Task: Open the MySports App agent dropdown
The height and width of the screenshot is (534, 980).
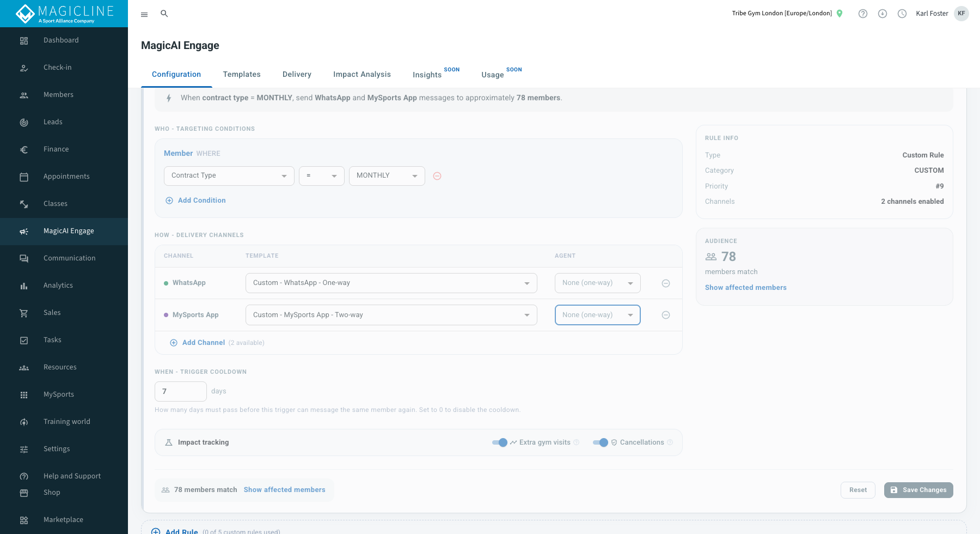Action: 598,315
